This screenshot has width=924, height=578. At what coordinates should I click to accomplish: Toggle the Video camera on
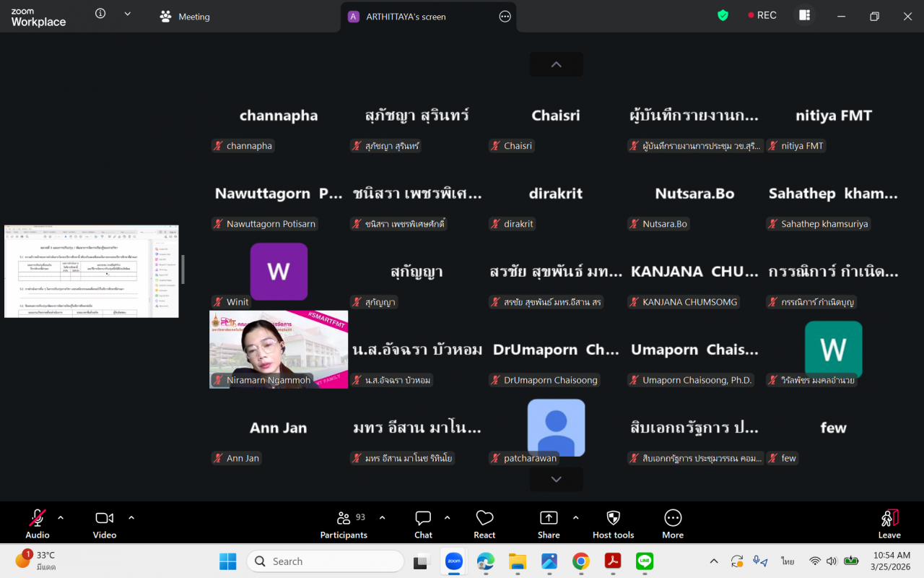[105, 523]
